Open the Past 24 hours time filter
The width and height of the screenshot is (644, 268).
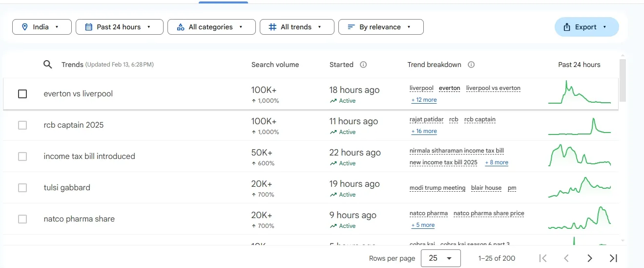click(x=120, y=27)
